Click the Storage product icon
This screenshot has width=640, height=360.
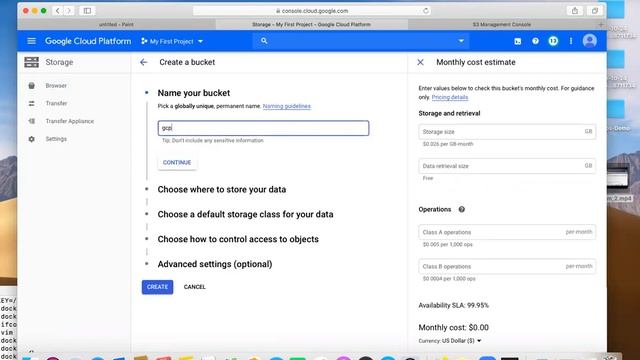(31, 62)
